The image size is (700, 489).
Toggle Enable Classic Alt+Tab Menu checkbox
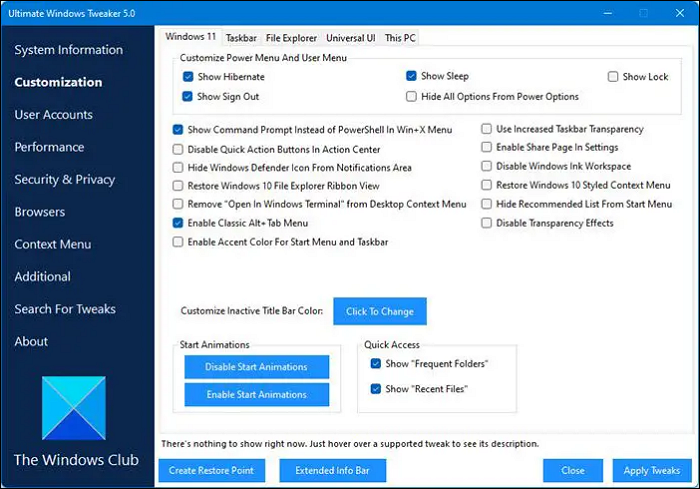point(179,223)
